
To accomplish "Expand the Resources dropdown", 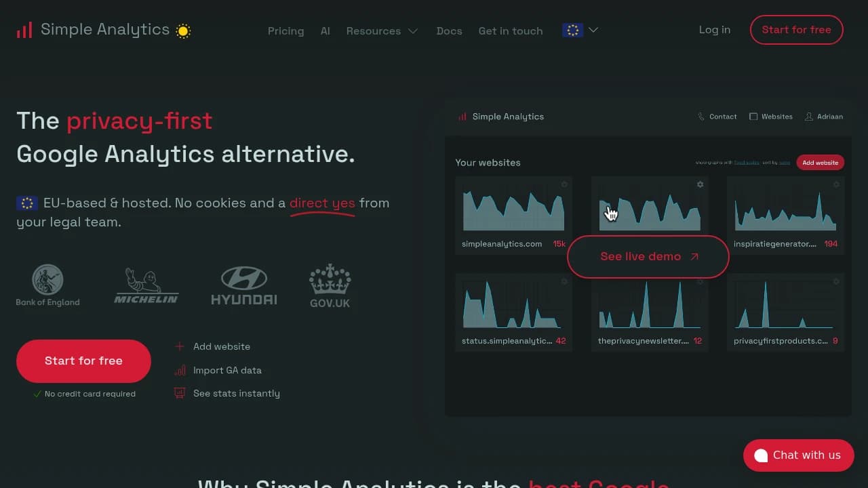I will 382,30.
